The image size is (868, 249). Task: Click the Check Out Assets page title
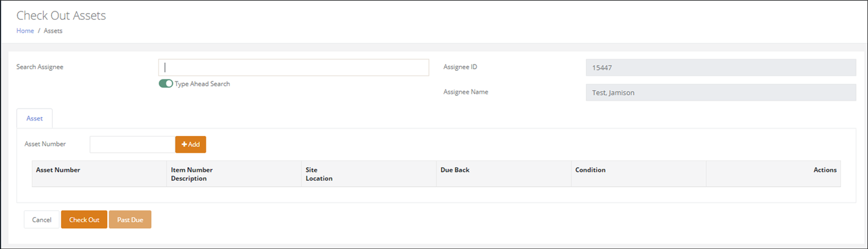(x=61, y=16)
